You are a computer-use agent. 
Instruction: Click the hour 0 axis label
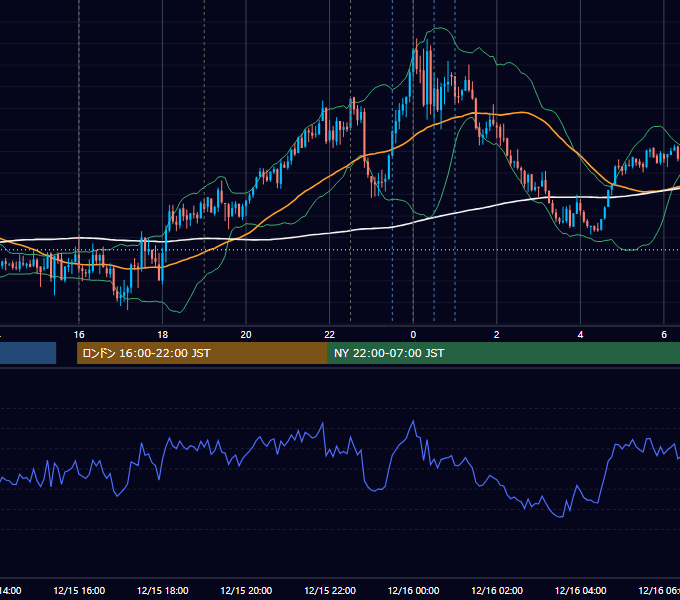pos(413,335)
